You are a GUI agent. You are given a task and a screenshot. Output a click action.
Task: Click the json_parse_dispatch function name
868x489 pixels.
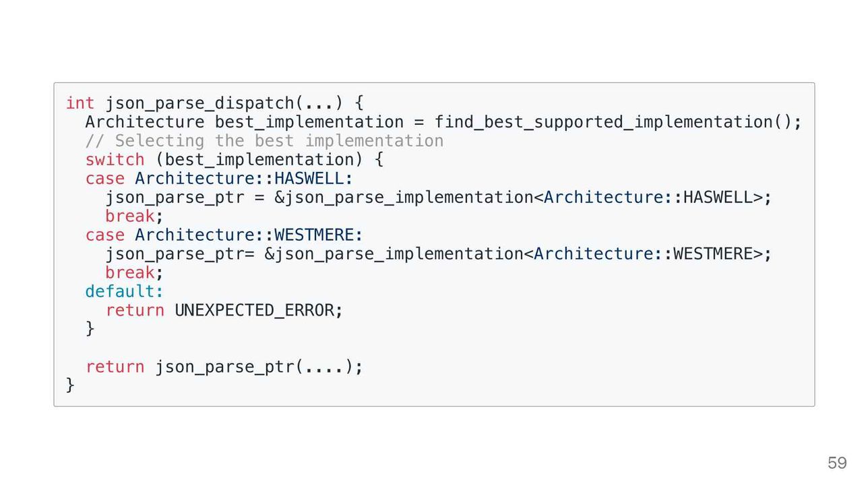(199, 103)
